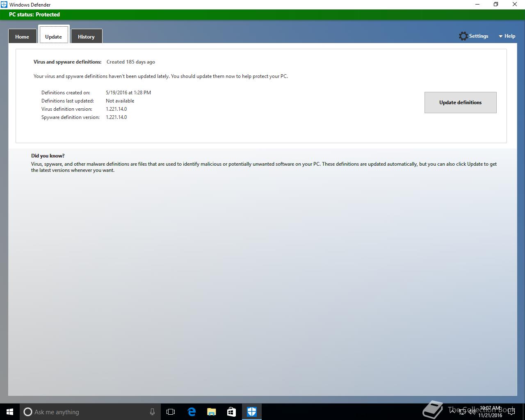Switch to the History tab
This screenshot has height=420, width=525.
pos(86,37)
